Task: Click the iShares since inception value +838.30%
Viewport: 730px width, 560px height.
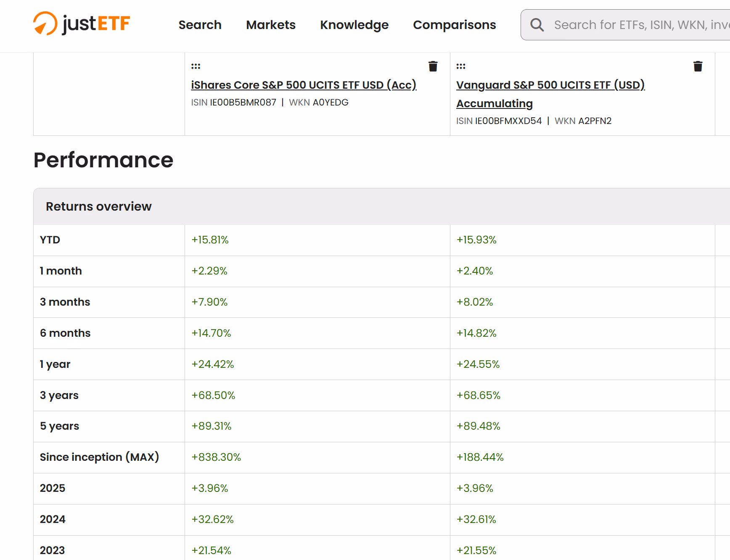Action: (217, 457)
